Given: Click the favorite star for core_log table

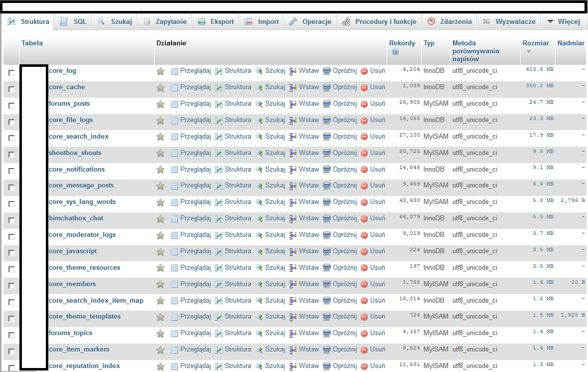Looking at the screenshot, I should pyautogui.click(x=160, y=71).
